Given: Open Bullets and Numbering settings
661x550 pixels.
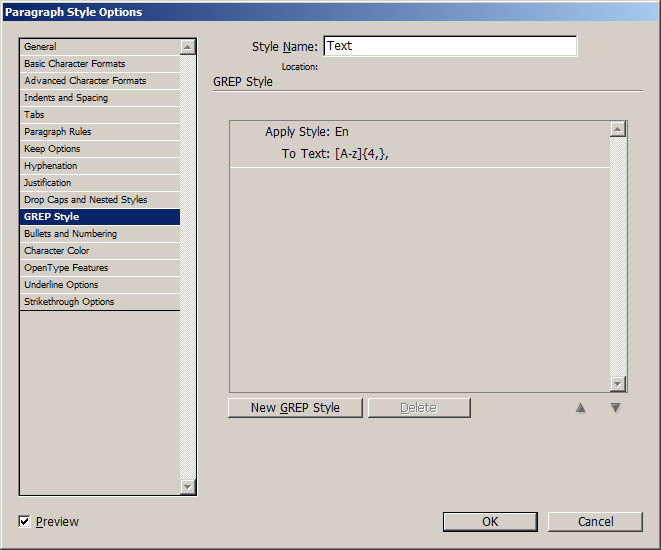Looking at the screenshot, I should (100, 233).
